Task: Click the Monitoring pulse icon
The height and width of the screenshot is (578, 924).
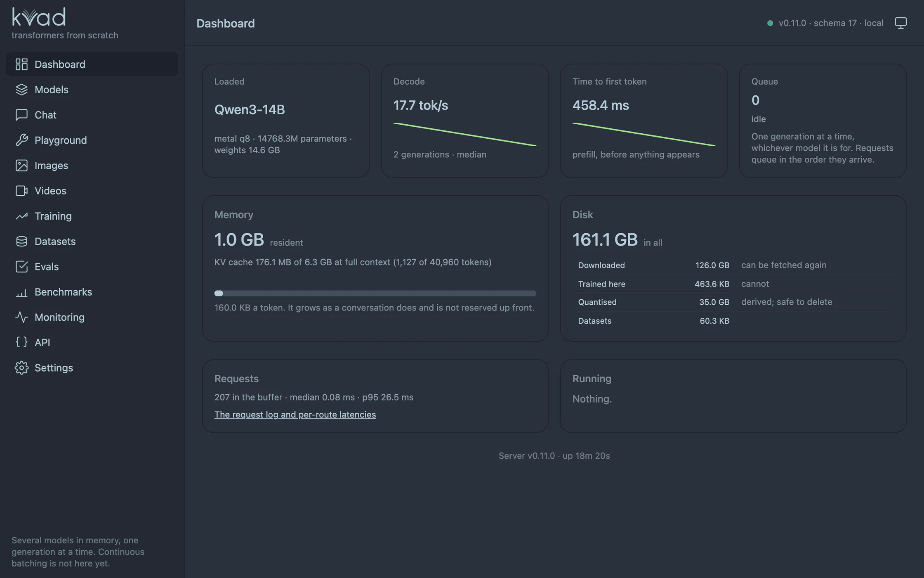Action: pyautogui.click(x=21, y=317)
